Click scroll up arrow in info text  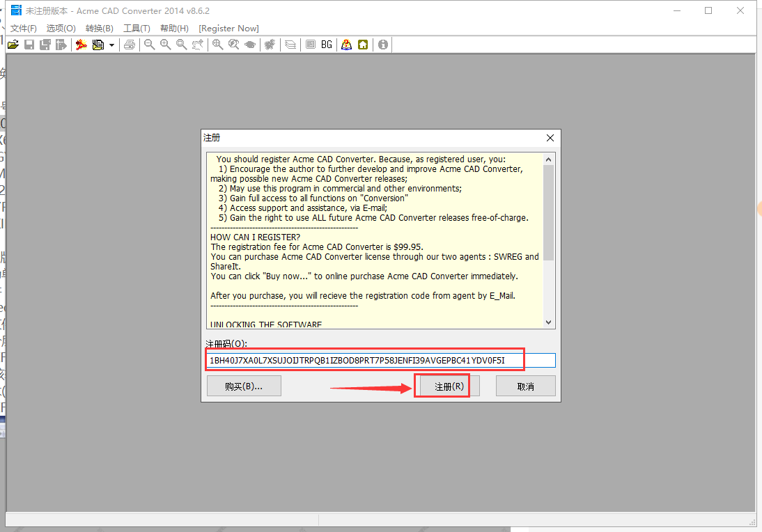click(548, 159)
